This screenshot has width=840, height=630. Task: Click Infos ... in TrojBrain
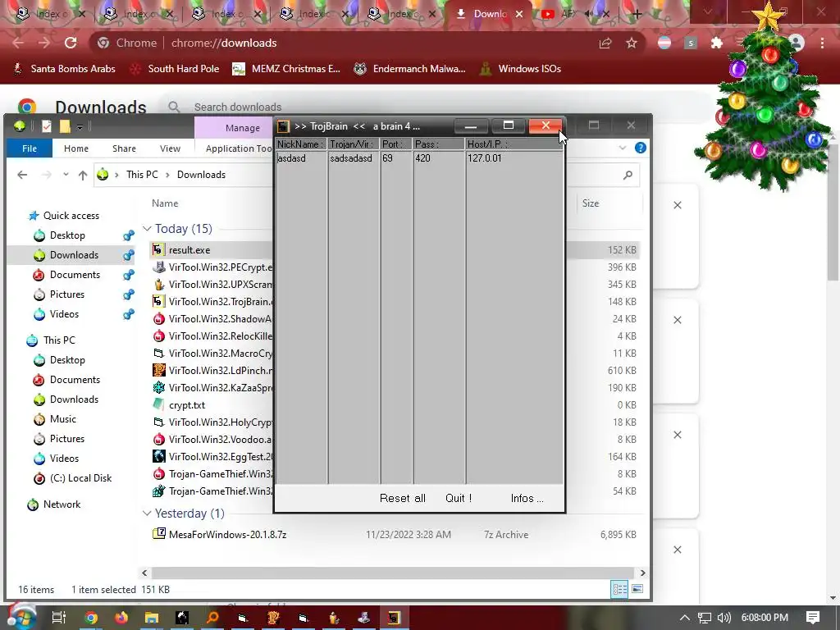[x=527, y=498]
